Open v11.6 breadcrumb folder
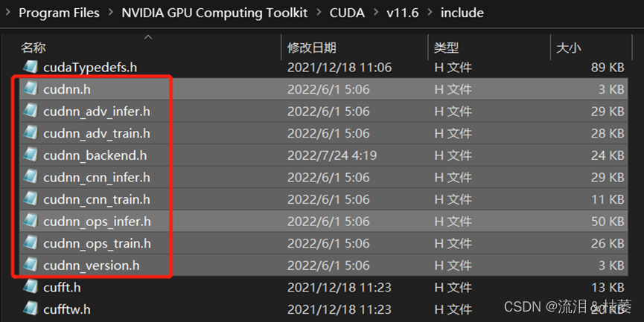644x322 pixels. pos(403,13)
